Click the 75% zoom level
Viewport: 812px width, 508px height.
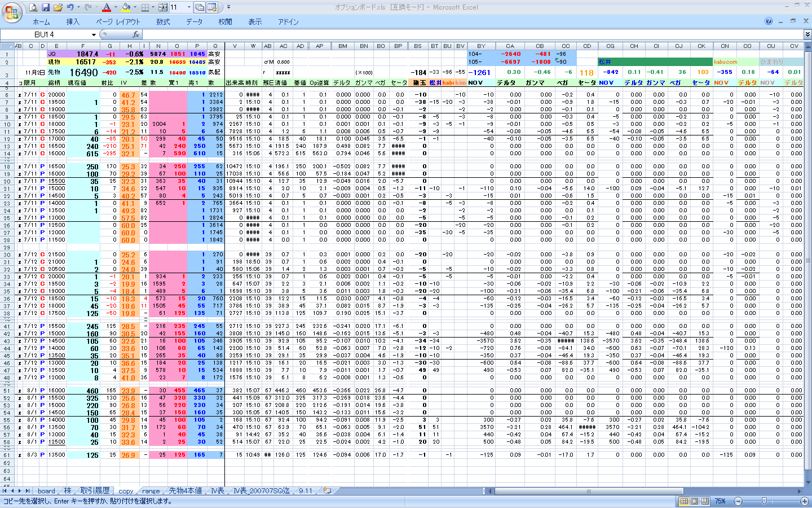click(x=720, y=501)
